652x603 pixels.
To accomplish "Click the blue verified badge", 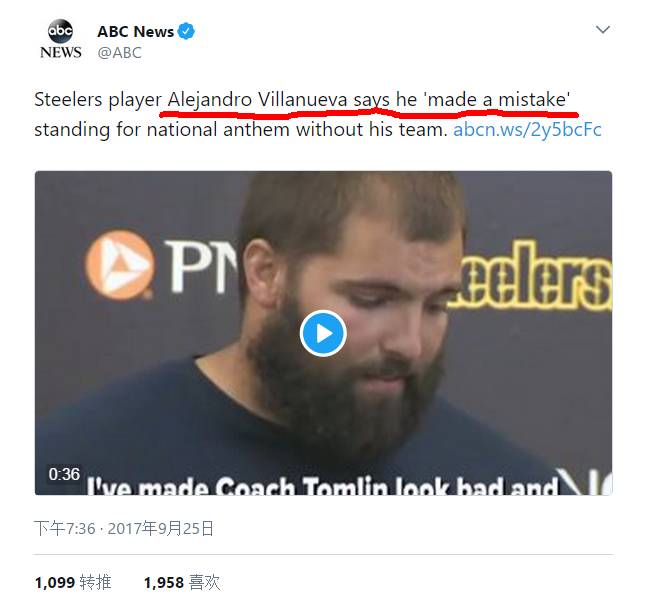I will pyautogui.click(x=187, y=32).
